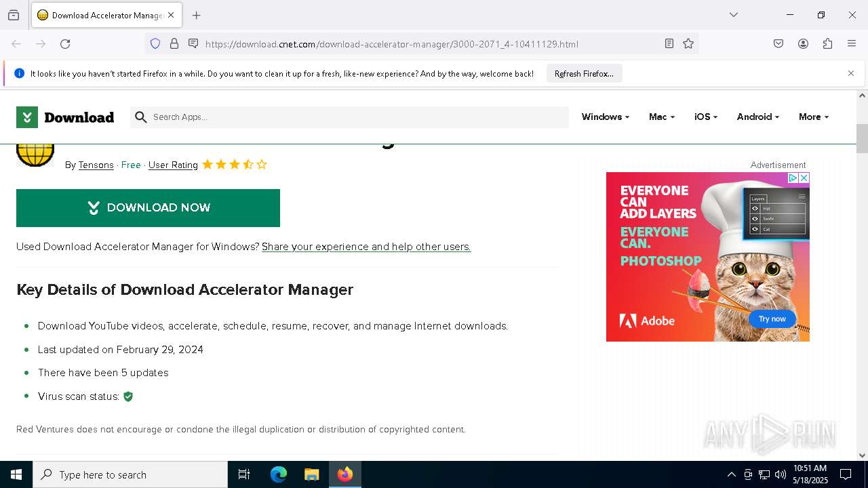Open site permissions icon in address bar
Viewport: 868px width, 488px height.
193,44
